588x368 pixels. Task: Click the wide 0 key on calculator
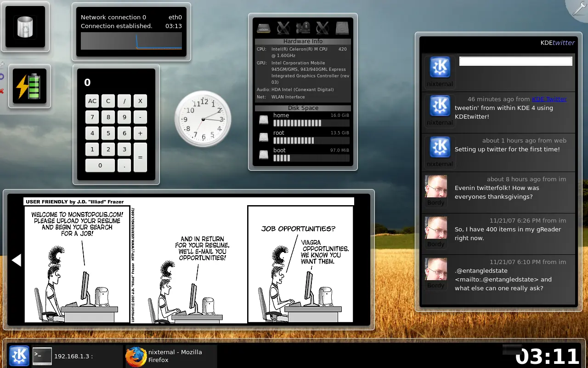pos(100,166)
